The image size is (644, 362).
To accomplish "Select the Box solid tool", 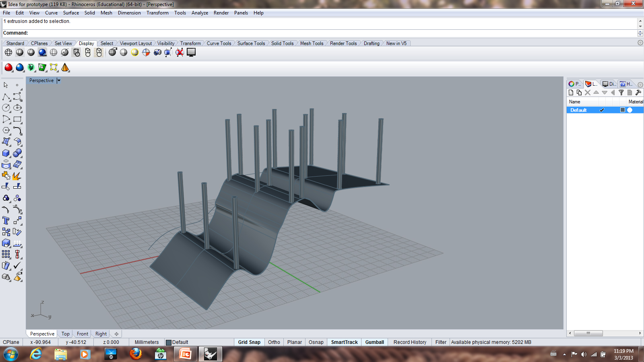I will (6, 153).
